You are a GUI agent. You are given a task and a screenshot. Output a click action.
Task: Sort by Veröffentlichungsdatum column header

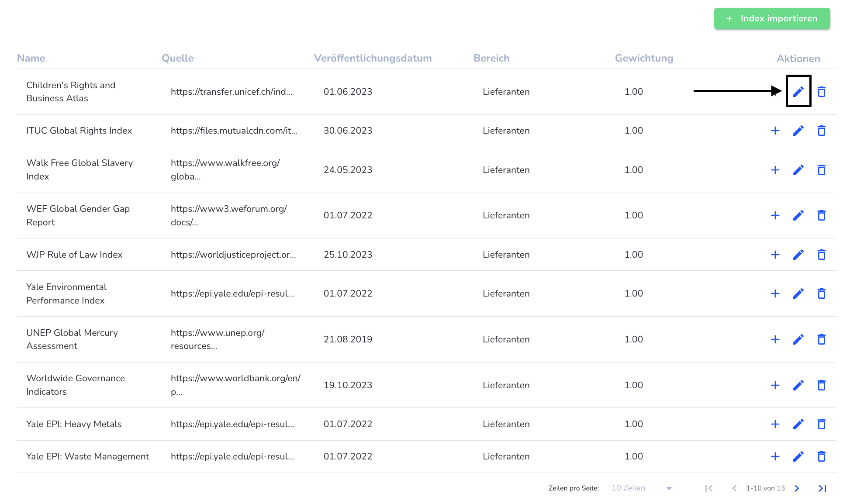[373, 58]
